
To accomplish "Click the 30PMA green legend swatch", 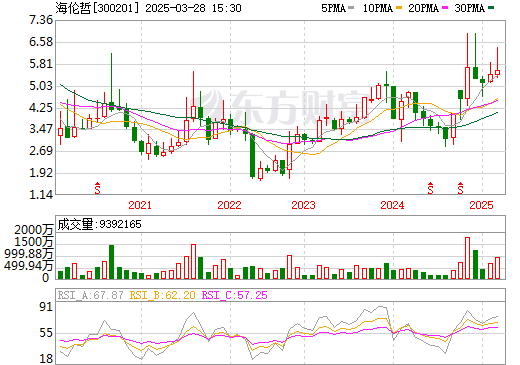I will coord(491,8).
